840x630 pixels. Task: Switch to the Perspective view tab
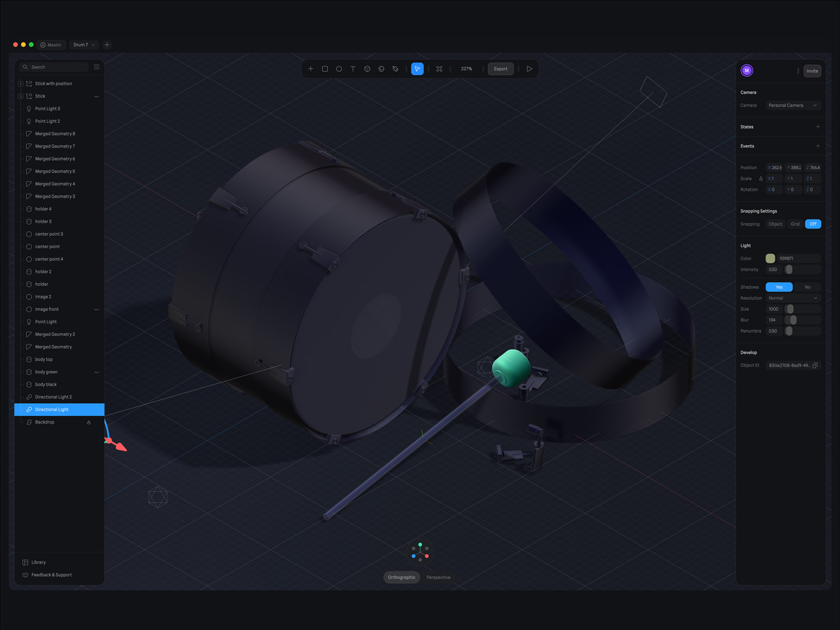pyautogui.click(x=438, y=577)
